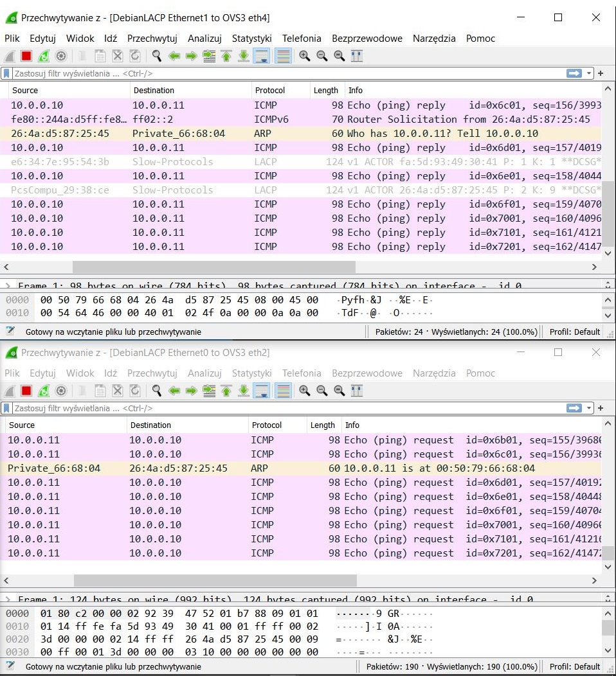Jump to last packet with down arrow icon
The height and width of the screenshot is (676, 616).
coord(243,56)
